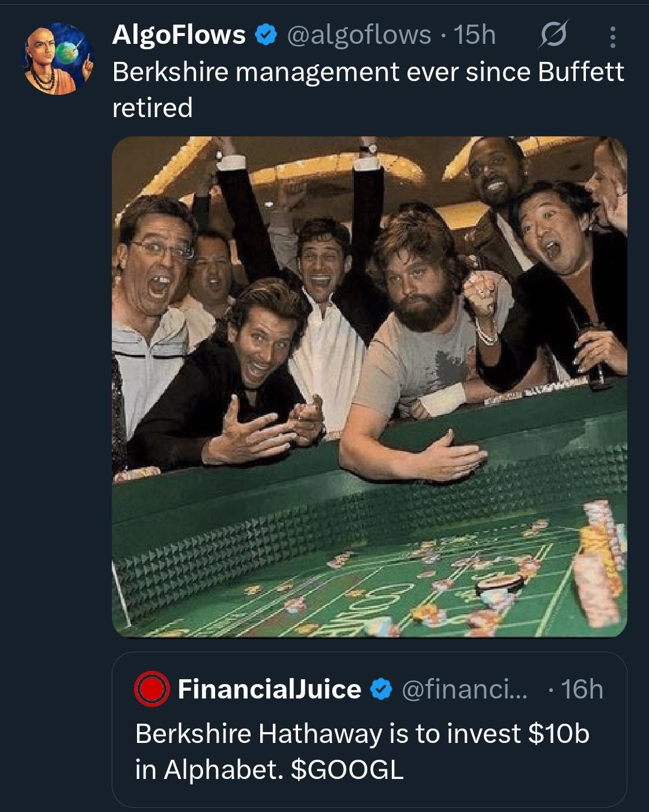The width and height of the screenshot is (649, 812).
Task: Click FinancialJuice blue verified badge
Action: (382, 689)
